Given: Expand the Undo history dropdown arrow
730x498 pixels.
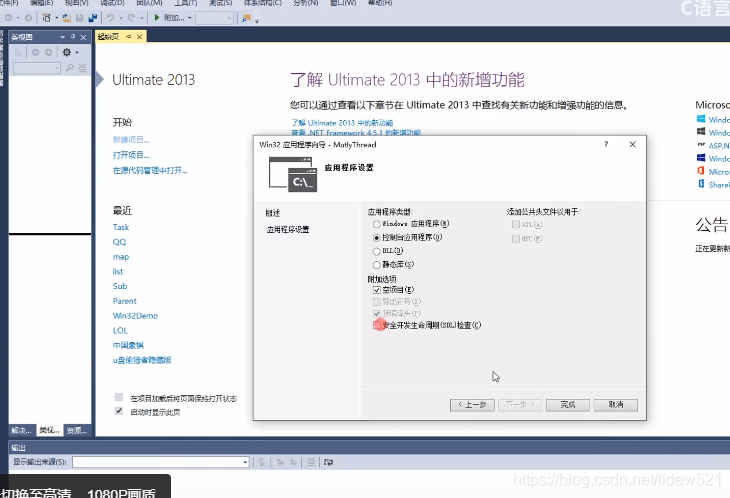Looking at the screenshot, I should tap(120, 18).
